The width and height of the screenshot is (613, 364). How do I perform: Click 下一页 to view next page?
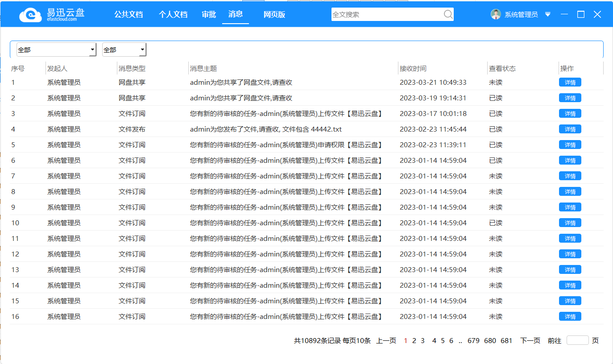click(x=530, y=340)
